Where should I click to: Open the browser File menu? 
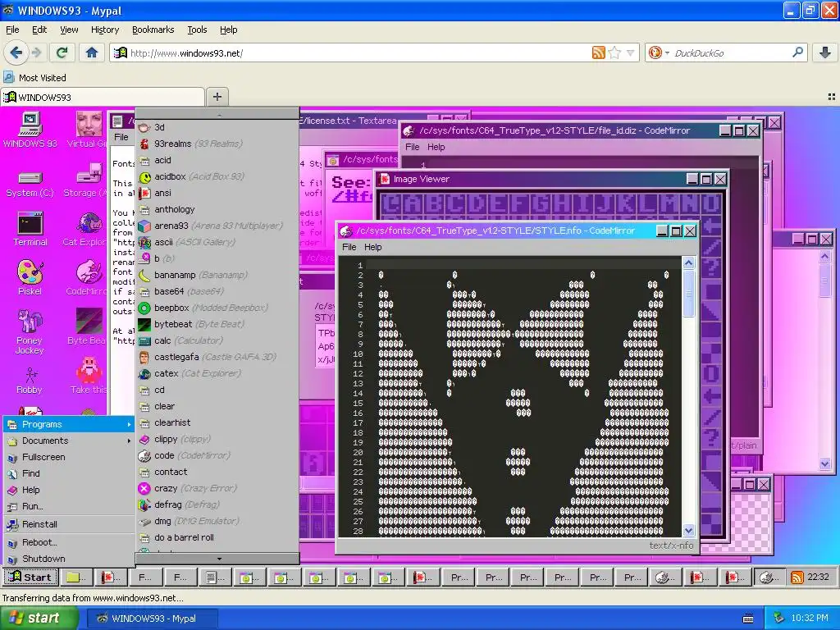tap(12, 30)
